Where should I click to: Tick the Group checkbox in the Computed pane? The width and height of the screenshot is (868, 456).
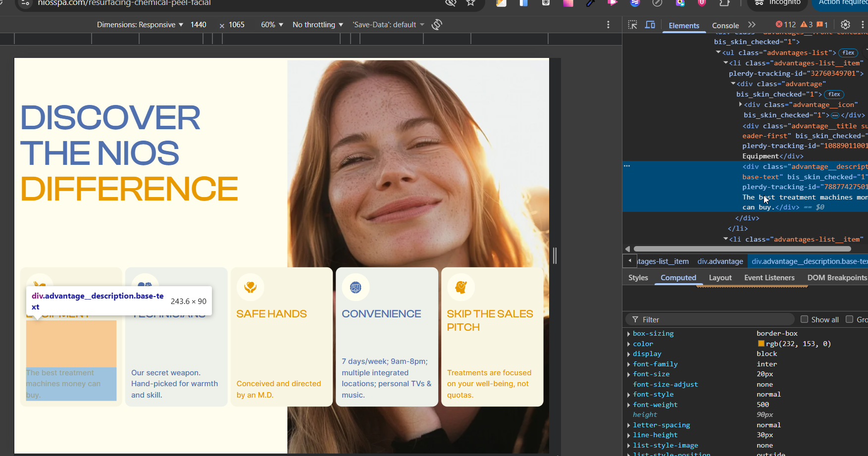pos(849,319)
